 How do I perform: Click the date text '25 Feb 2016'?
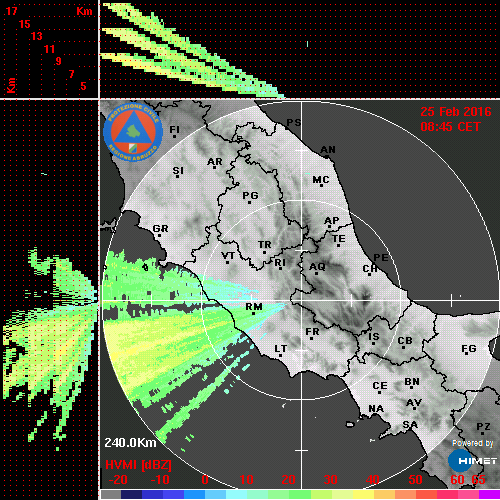456,112
